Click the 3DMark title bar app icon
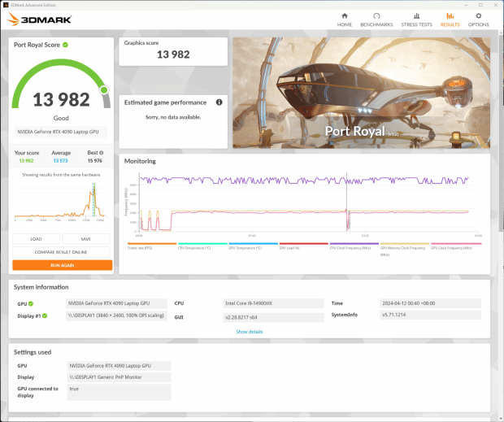The width and height of the screenshot is (504, 422). [6, 5]
